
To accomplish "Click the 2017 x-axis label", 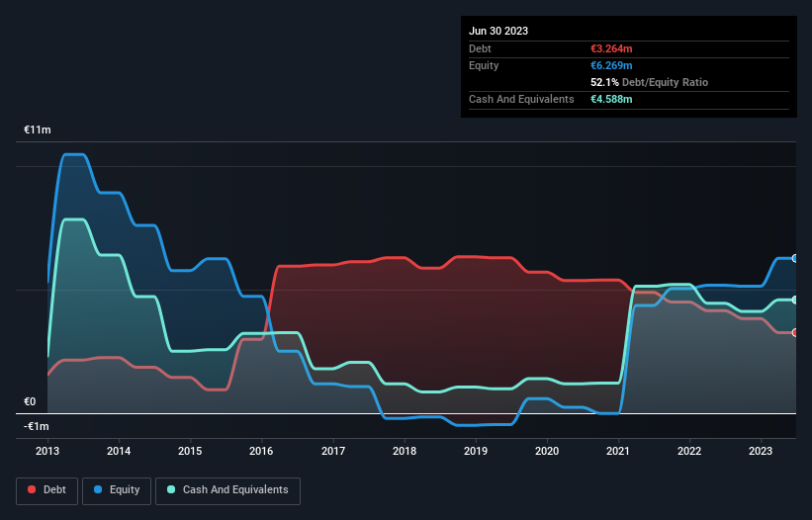I will [333, 451].
